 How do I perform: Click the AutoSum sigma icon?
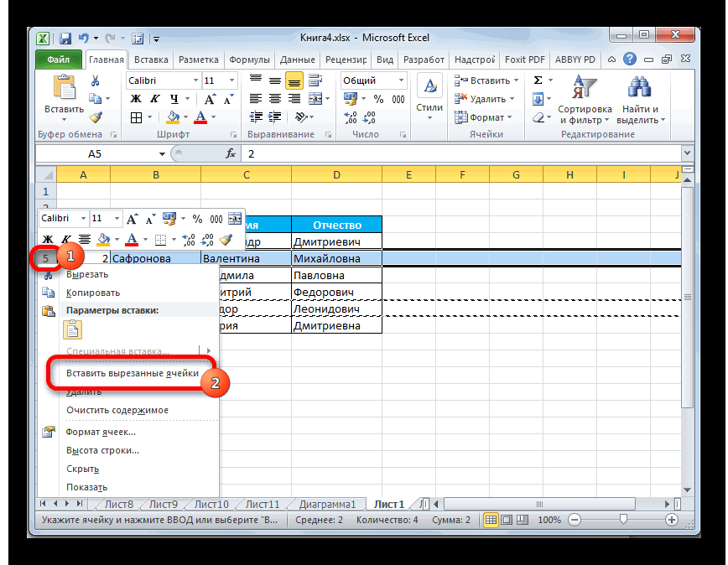538,80
